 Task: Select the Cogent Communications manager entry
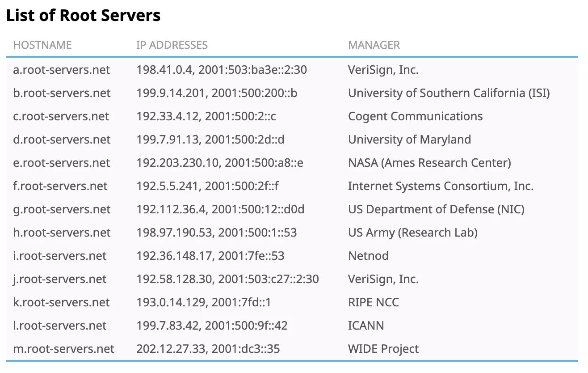pyautogui.click(x=416, y=116)
